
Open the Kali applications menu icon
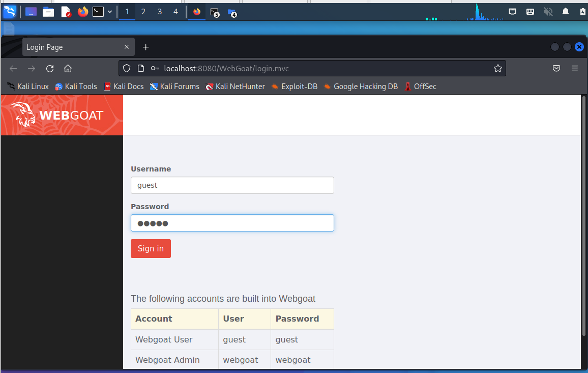(x=10, y=12)
